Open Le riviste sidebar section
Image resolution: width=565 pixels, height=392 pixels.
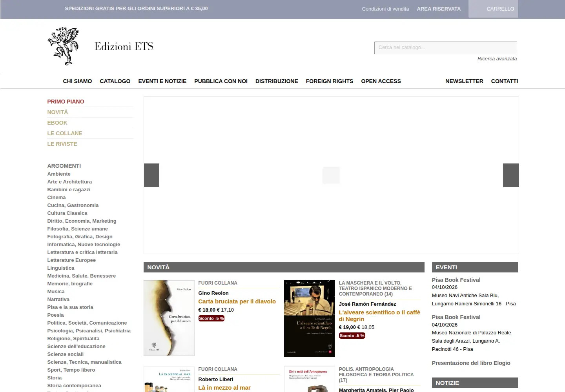[x=62, y=144]
